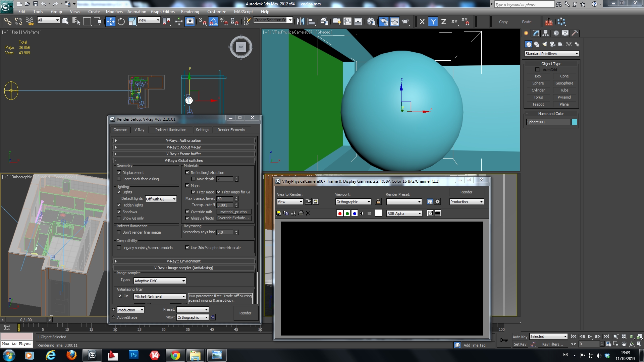The width and height of the screenshot is (644, 362).
Task: Restrict transform to the X axis
Action: pyautogui.click(x=422, y=22)
